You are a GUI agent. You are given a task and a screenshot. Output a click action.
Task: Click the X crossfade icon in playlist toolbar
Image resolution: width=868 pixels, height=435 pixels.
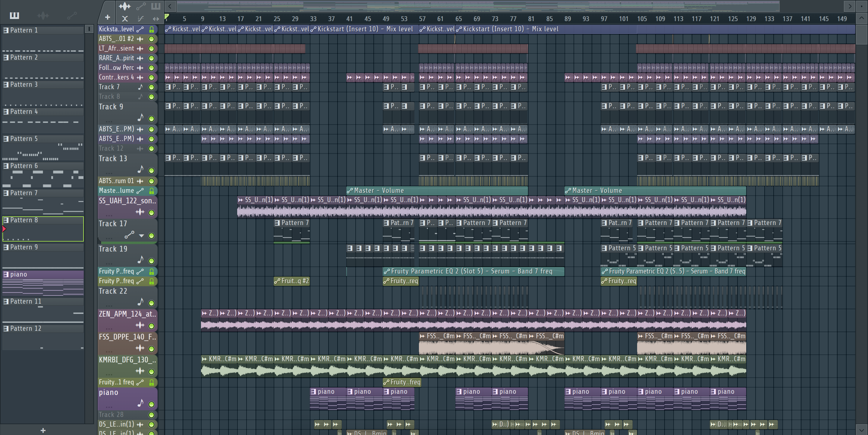point(125,19)
